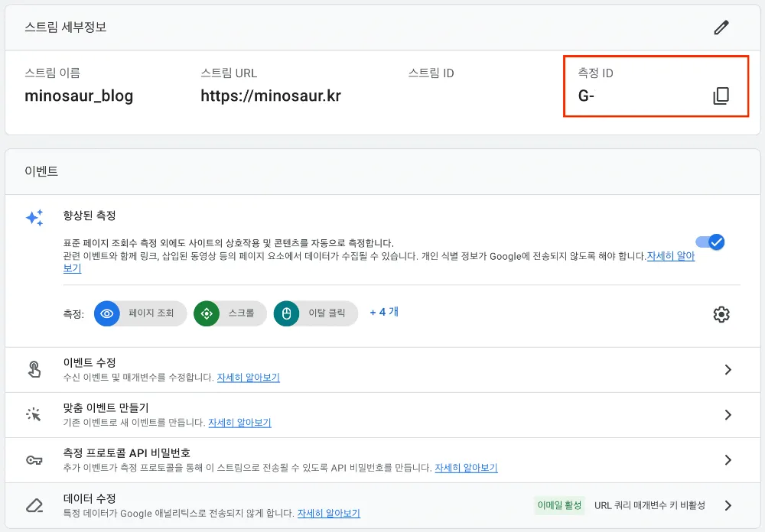Select the 스크롤 measurement chip
The image size is (765, 532).
tap(230, 313)
